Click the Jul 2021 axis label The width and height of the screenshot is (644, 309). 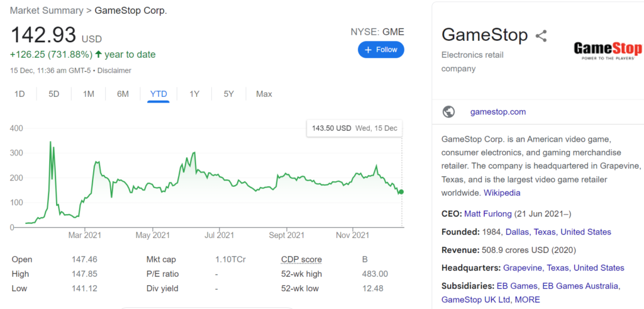pos(219,235)
